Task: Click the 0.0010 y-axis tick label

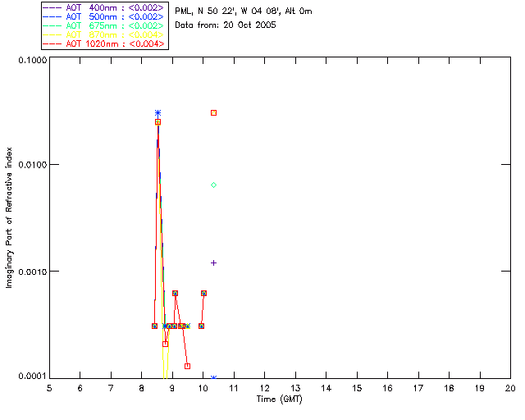Action: click(x=33, y=272)
